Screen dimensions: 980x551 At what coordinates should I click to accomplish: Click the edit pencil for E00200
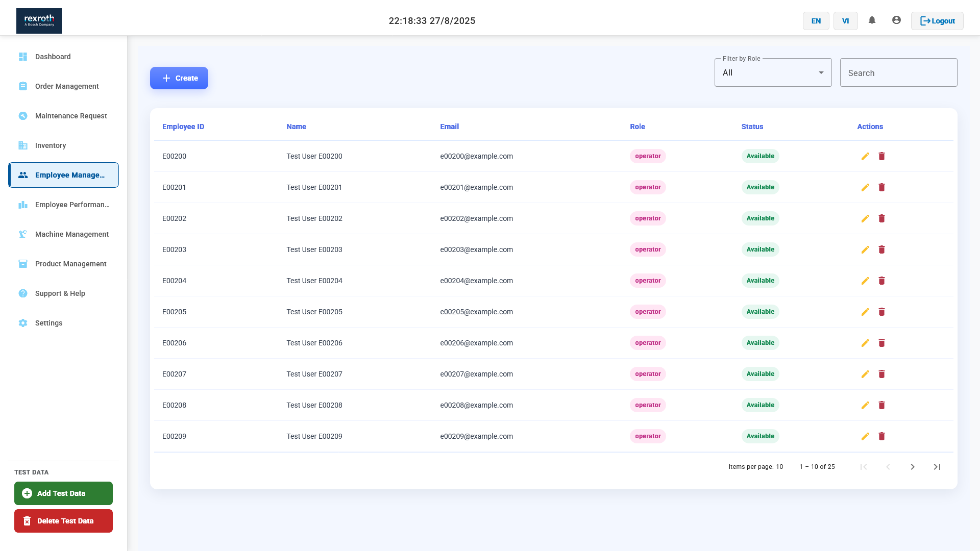pos(865,156)
